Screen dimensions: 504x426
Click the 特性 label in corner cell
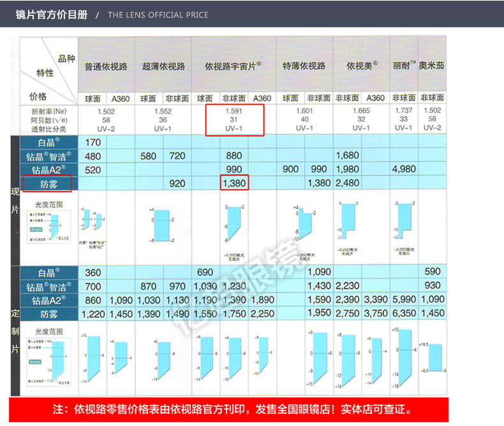tap(45, 73)
